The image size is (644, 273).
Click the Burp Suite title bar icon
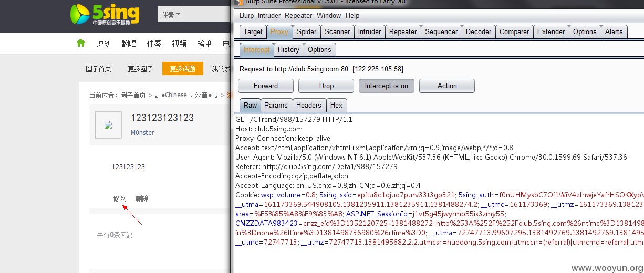click(238, 3)
